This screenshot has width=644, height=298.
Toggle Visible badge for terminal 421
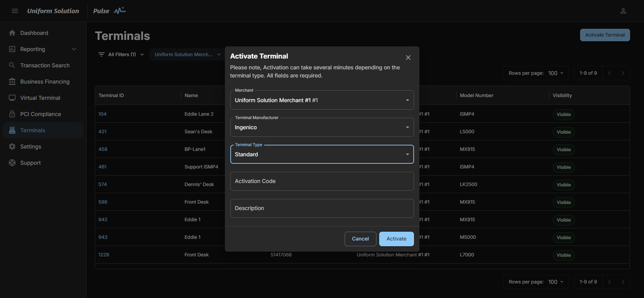click(564, 132)
